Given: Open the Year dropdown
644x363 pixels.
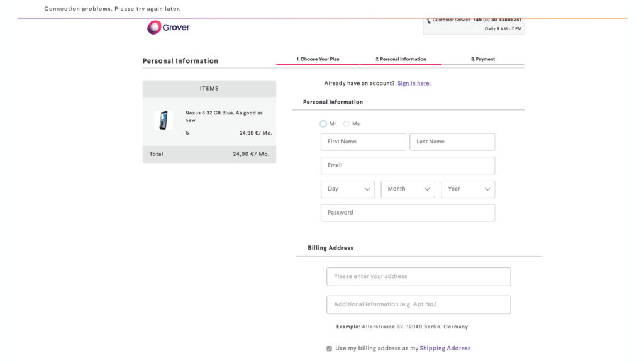Looking at the screenshot, I should (x=468, y=189).
